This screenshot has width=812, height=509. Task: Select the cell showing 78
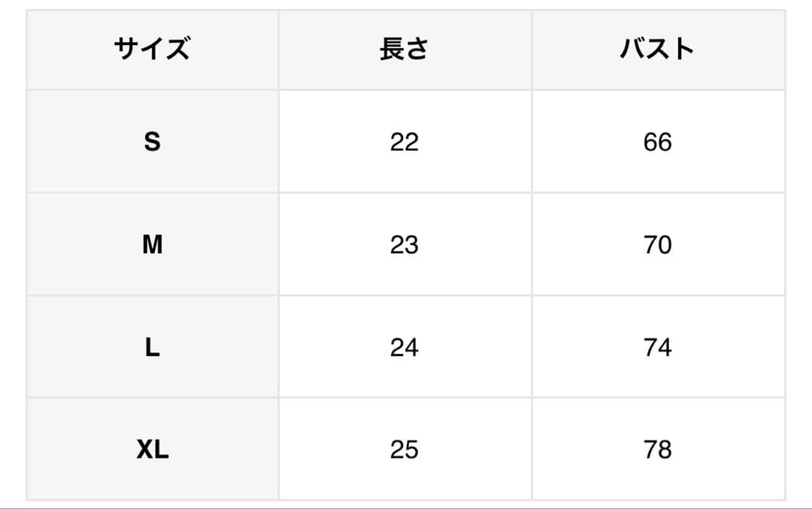[657, 449]
